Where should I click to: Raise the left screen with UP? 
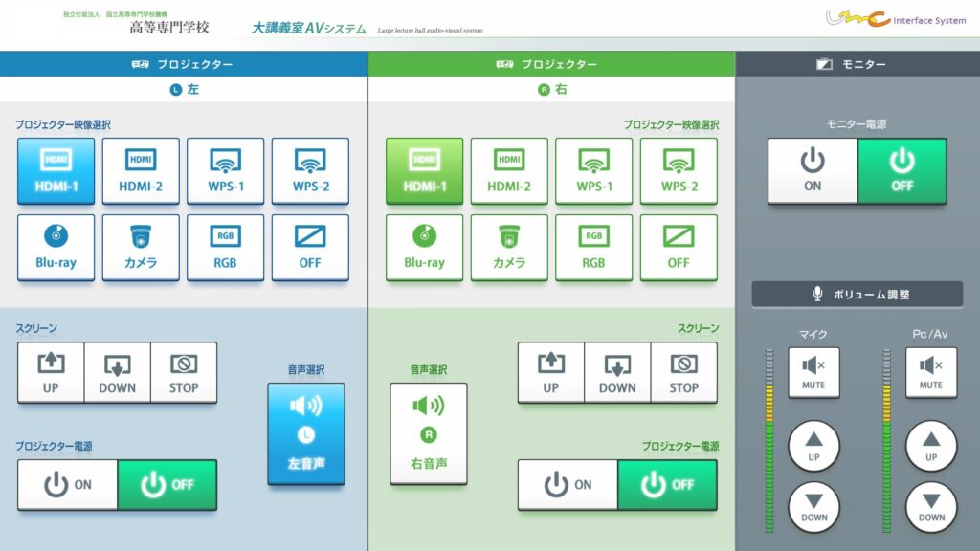pyautogui.click(x=51, y=372)
